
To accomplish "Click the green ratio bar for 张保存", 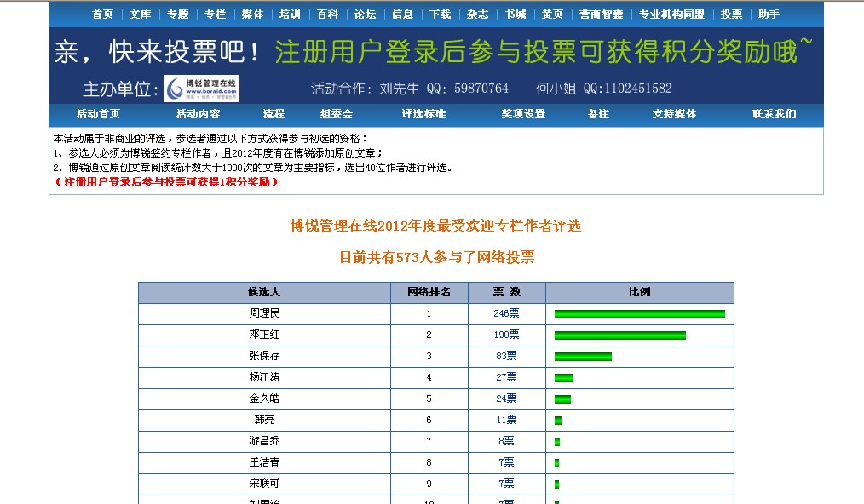I will [x=583, y=357].
